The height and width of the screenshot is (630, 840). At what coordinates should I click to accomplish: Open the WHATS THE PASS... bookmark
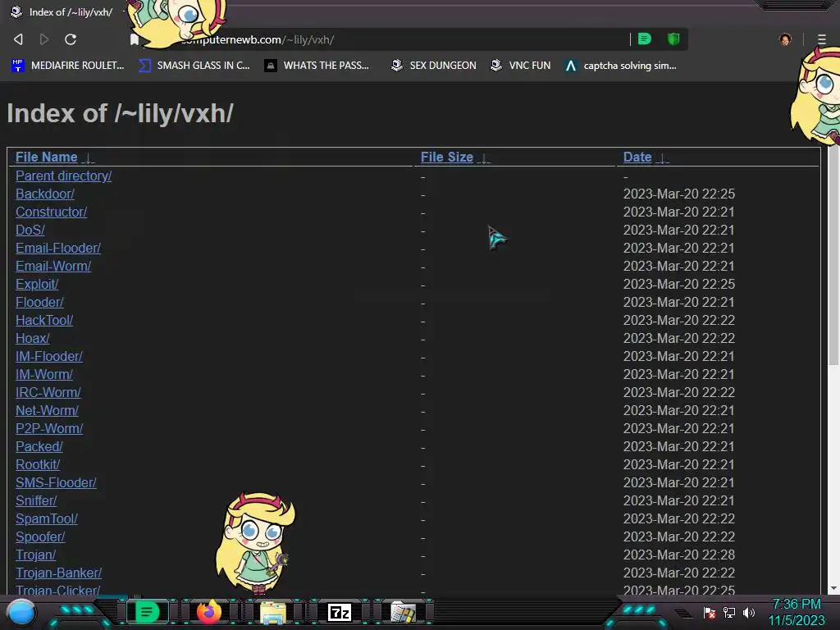[x=317, y=66]
